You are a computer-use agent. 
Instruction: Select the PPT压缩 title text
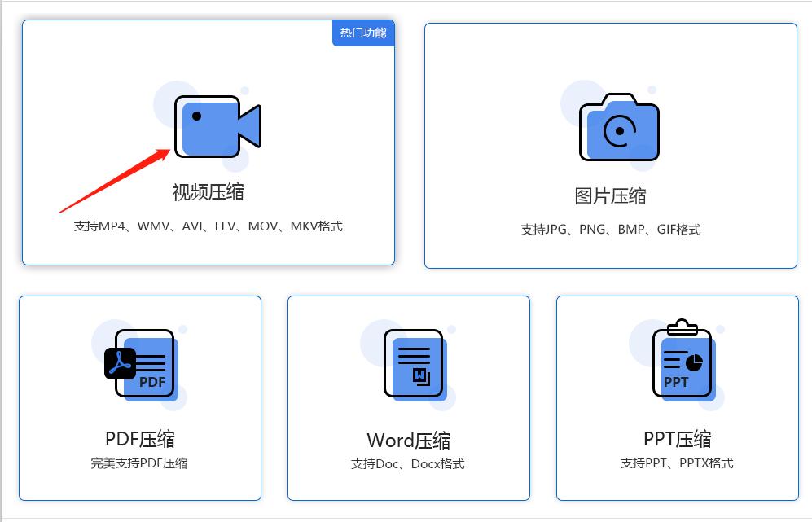click(x=678, y=439)
